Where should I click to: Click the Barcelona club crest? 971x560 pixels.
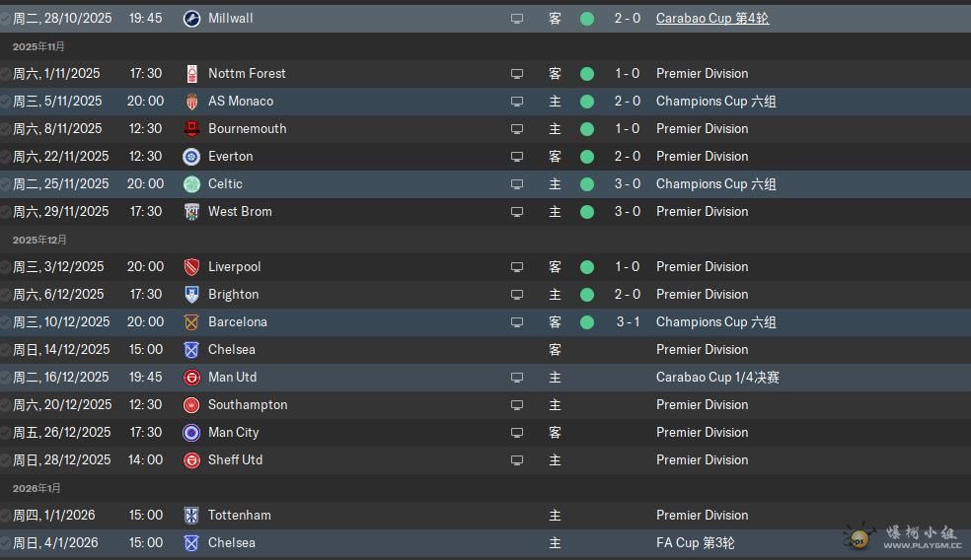(x=191, y=322)
